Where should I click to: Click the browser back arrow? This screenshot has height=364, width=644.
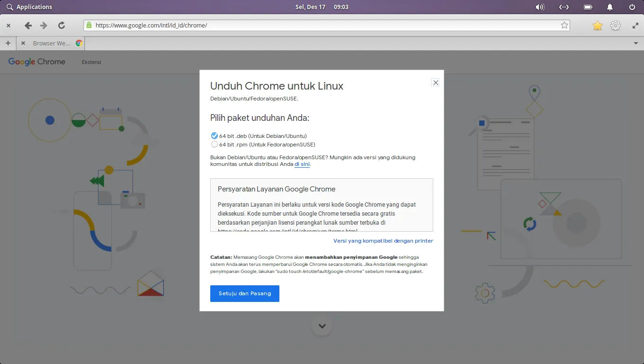point(28,26)
